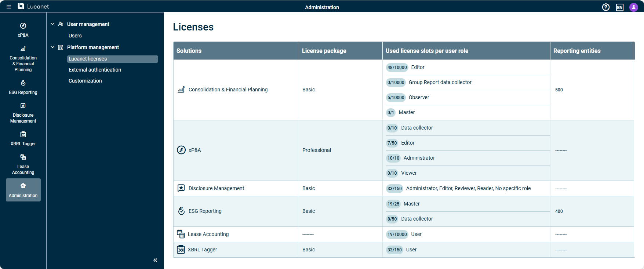This screenshot has height=269, width=644.
Task: Click ESG 8/50 Data collector badge
Action: (392, 219)
